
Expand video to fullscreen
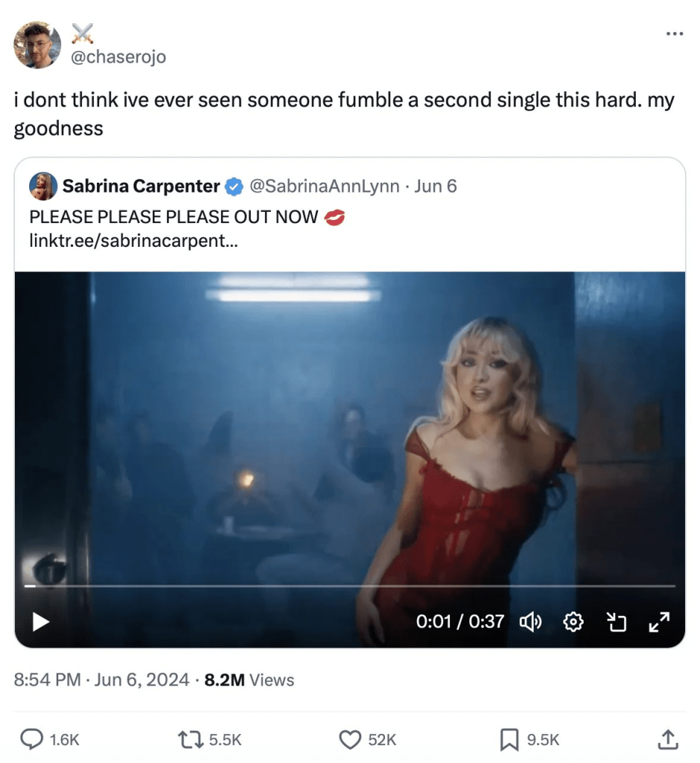[659, 621]
